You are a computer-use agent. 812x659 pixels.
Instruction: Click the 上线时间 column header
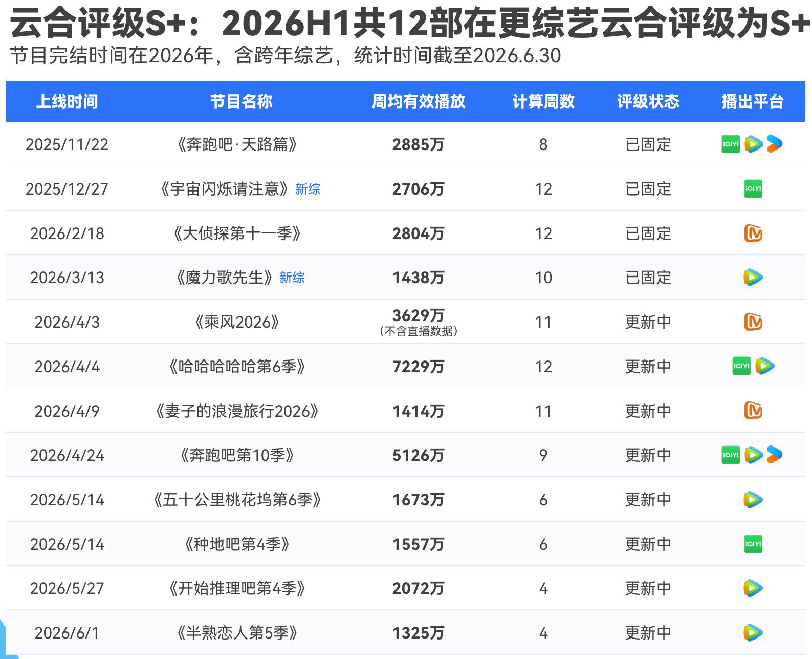coord(67,101)
